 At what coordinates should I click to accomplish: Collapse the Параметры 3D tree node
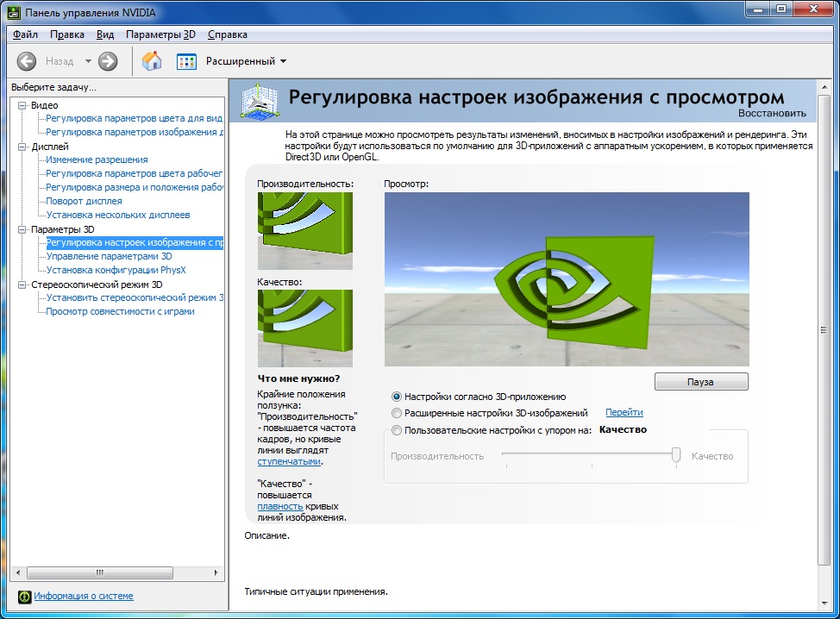(22, 229)
